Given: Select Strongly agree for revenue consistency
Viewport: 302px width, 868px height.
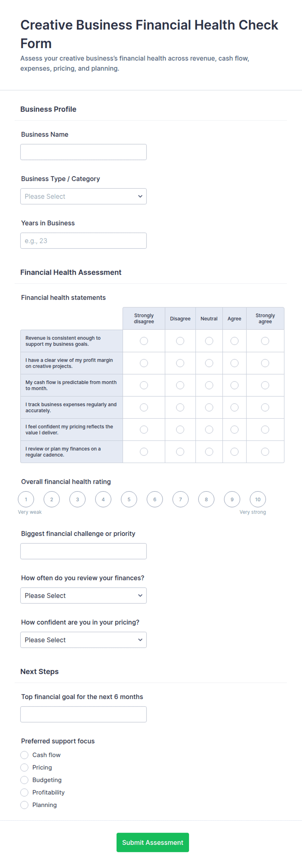Looking at the screenshot, I should tap(265, 341).
